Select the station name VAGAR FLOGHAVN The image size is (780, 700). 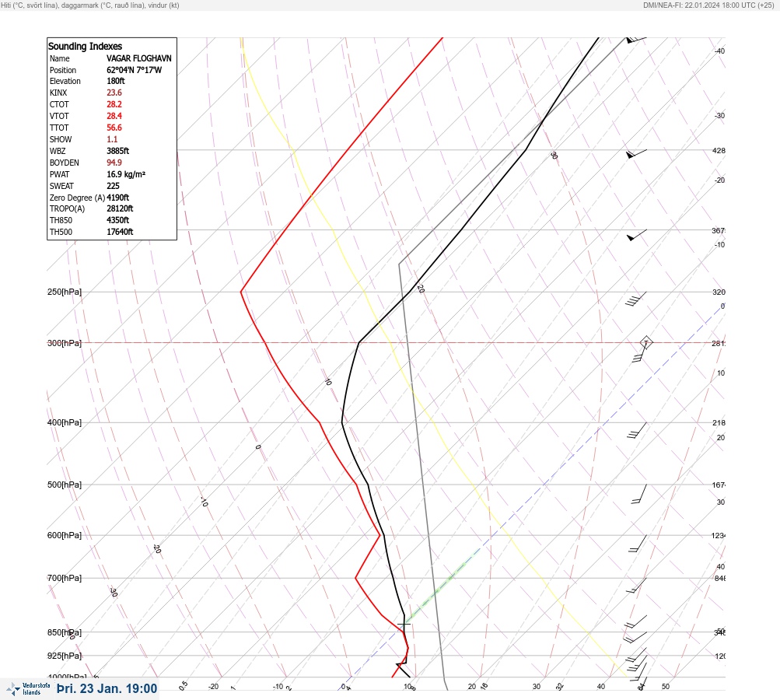coord(138,58)
